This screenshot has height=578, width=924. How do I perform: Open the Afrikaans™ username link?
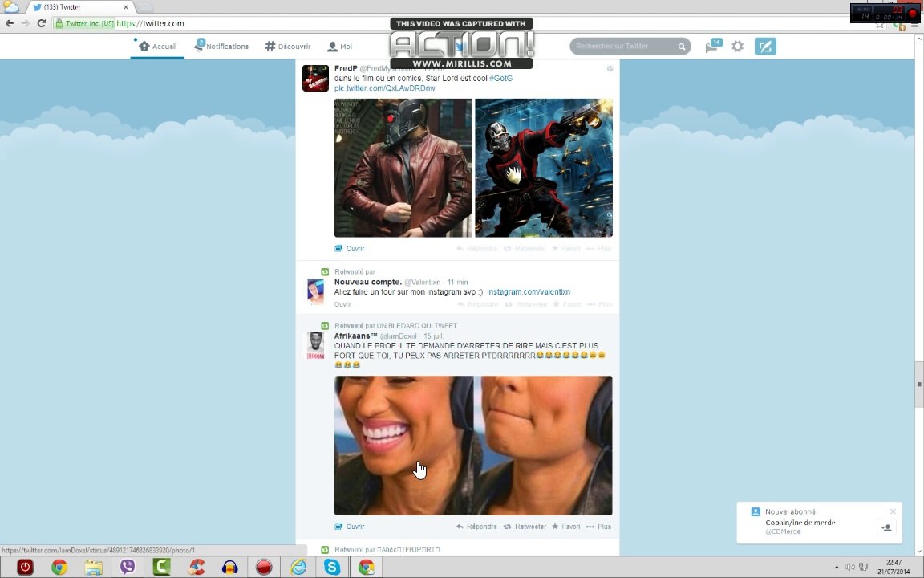[356, 336]
